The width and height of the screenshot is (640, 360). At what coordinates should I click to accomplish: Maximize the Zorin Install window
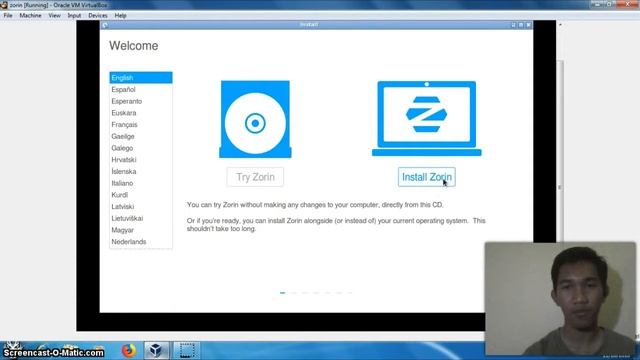click(521, 25)
